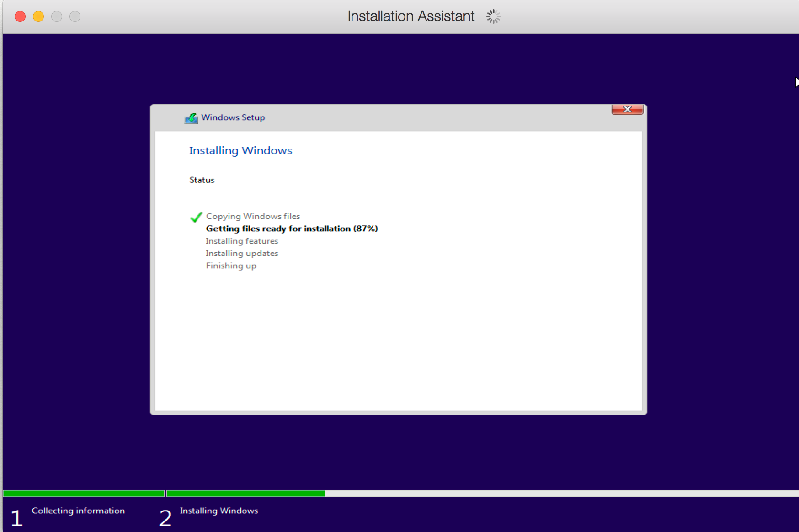Click the grey macOS window control circle
Viewport: 799px width, 532px height.
[57, 16]
